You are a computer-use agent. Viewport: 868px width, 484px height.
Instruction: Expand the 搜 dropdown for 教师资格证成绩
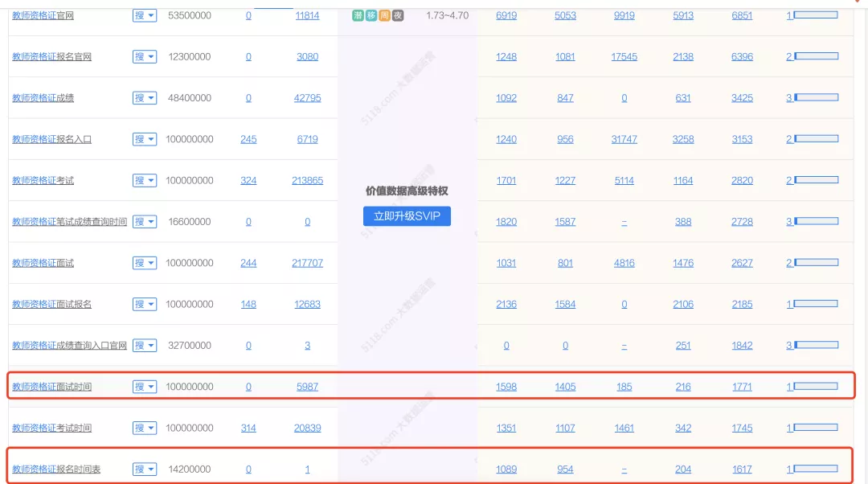[145, 98]
